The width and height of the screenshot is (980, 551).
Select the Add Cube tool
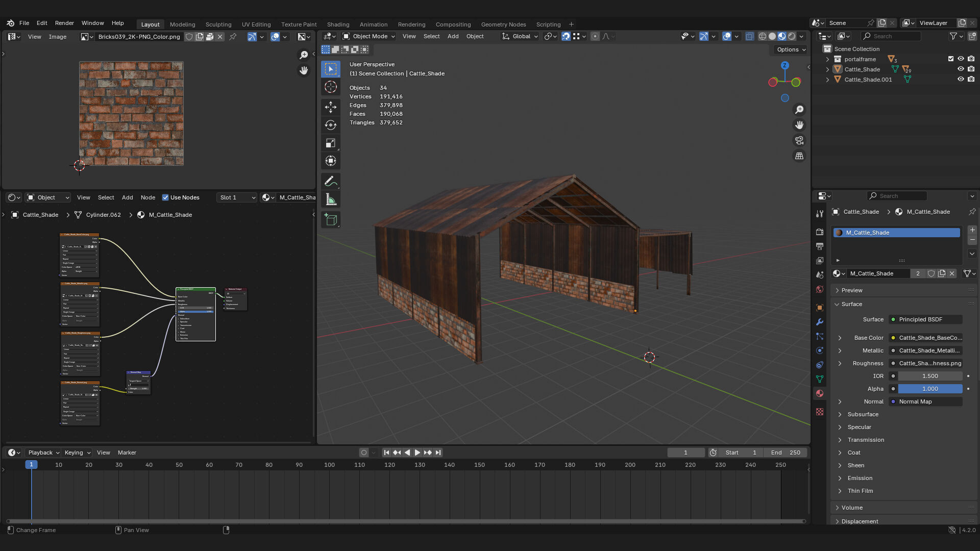(331, 220)
